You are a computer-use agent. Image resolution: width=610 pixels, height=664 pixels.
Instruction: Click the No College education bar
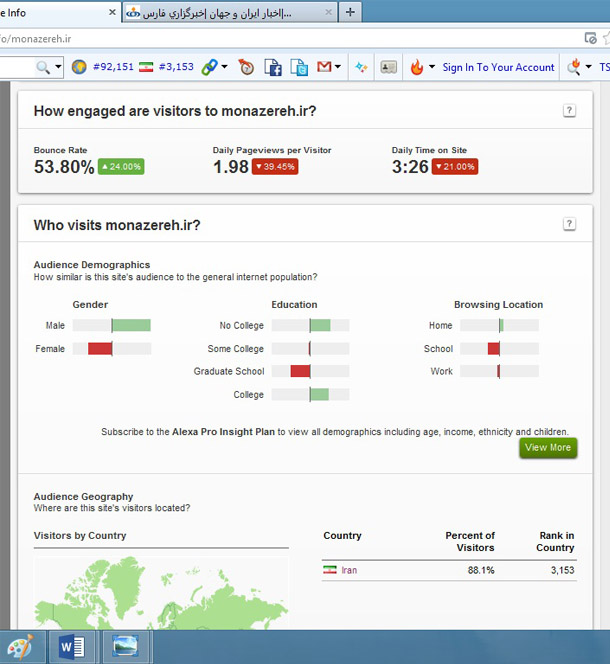coord(311,325)
